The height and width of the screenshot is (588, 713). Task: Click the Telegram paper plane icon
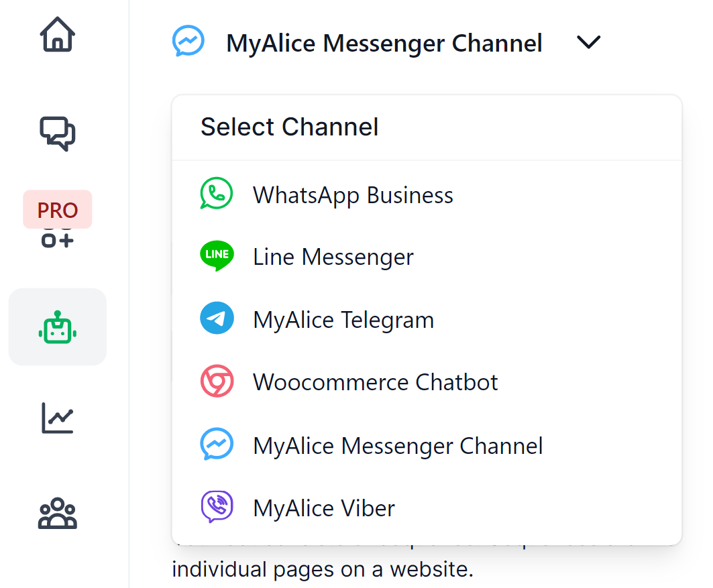click(217, 318)
